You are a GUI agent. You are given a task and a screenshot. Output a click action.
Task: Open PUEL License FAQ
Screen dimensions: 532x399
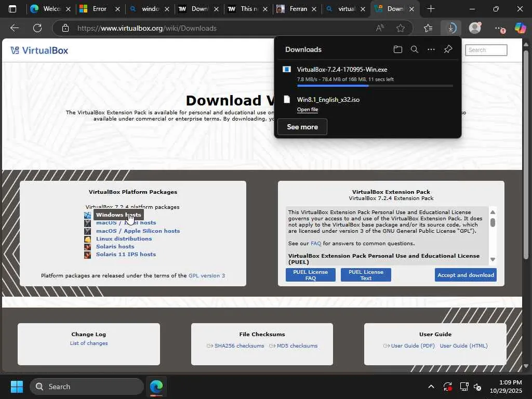311,275
